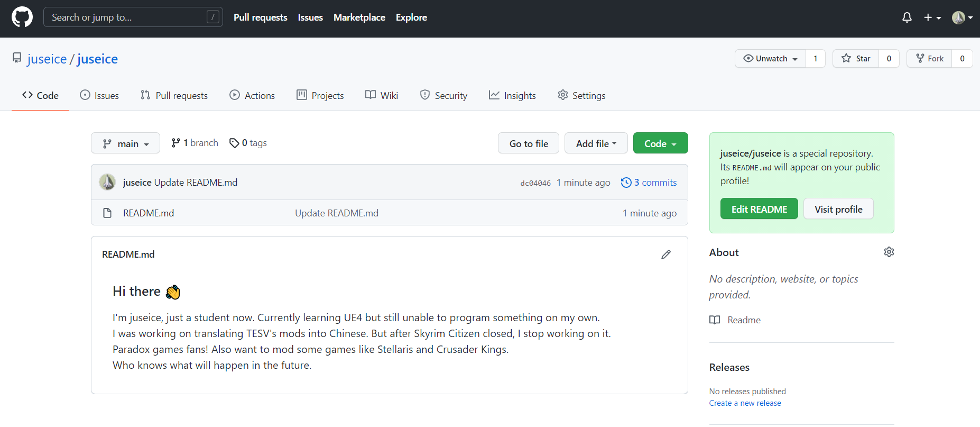Star this repository
The width and height of the screenshot is (980, 427).
(x=856, y=59)
